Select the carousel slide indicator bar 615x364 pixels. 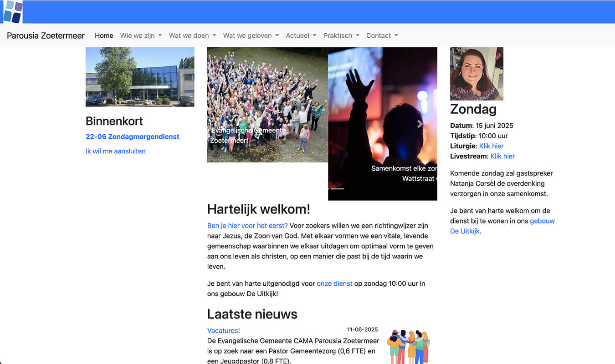tap(337, 188)
